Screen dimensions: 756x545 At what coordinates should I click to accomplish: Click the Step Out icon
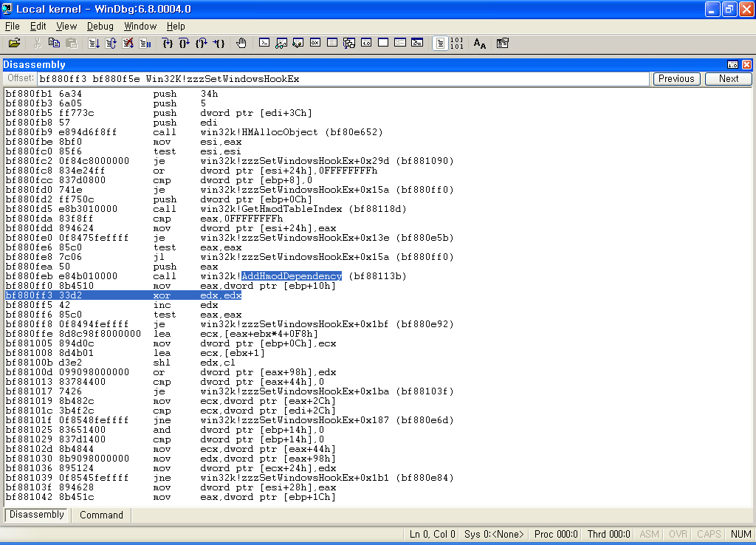(x=202, y=44)
